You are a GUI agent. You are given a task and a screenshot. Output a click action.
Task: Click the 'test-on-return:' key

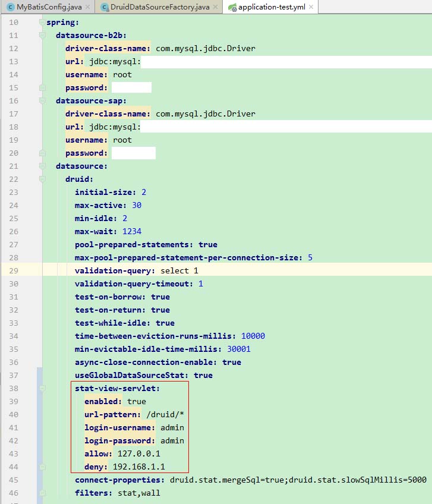[111, 310]
